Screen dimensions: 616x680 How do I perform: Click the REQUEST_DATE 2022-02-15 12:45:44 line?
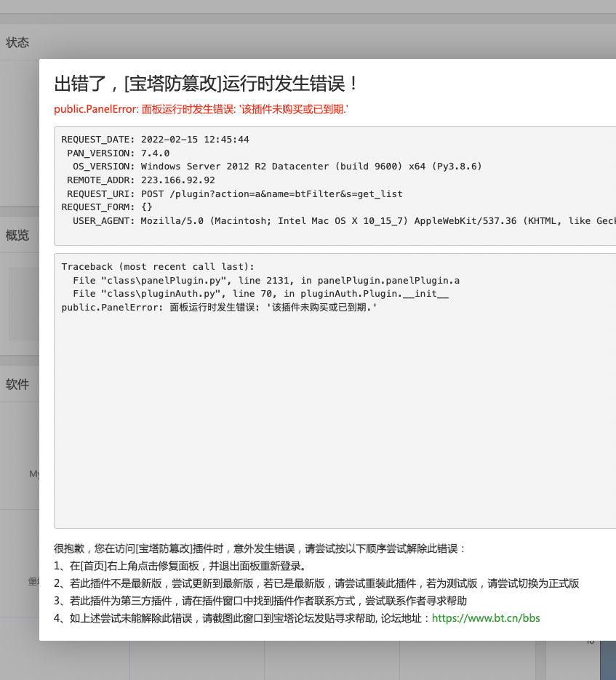[x=155, y=140]
